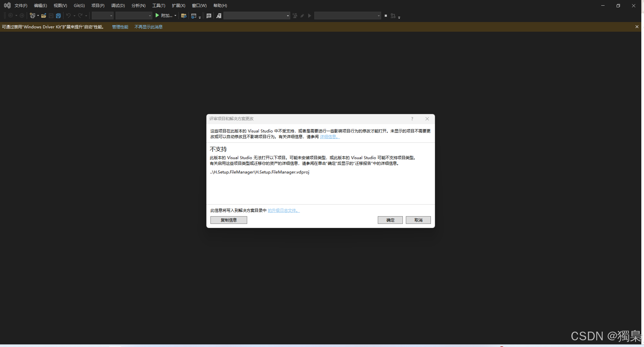Image resolution: width=644 pixels, height=347 pixels.
Task: Open the Project menu
Action: (x=98, y=5)
